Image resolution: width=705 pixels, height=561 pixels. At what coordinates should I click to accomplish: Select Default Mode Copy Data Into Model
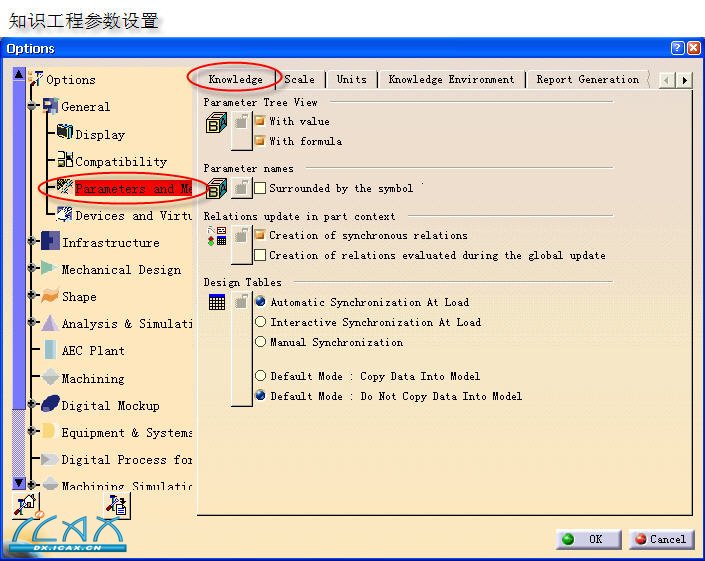260,375
